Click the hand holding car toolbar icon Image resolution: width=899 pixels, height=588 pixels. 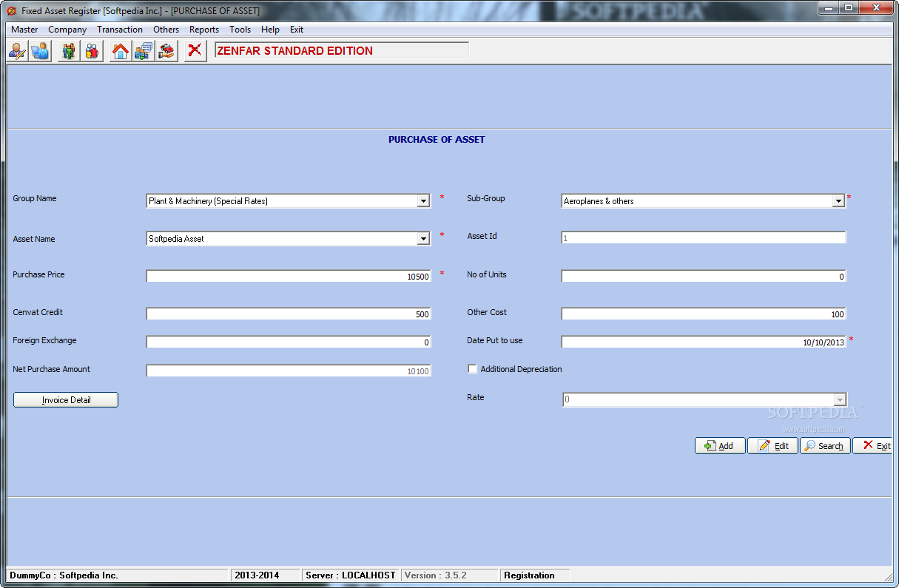[166, 51]
